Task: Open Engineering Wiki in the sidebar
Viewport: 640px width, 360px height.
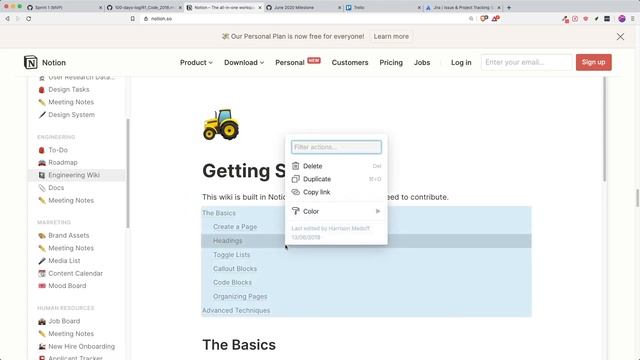Action: pyautogui.click(x=77, y=175)
